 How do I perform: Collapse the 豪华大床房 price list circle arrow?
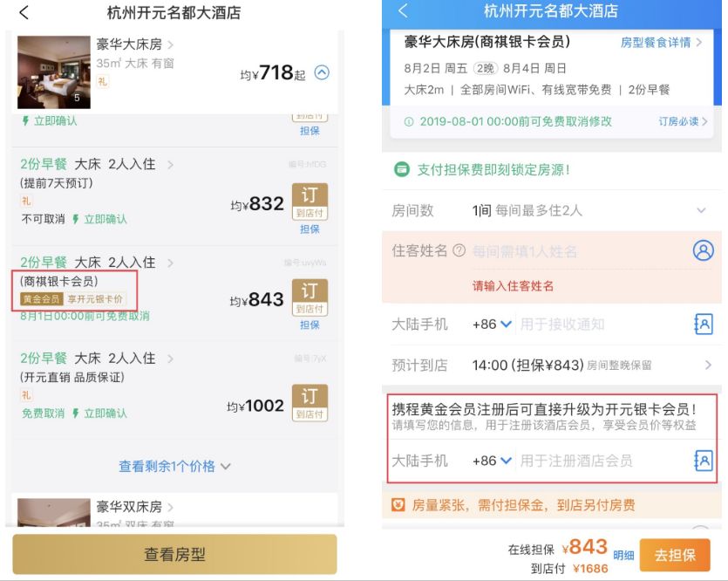point(322,72)
